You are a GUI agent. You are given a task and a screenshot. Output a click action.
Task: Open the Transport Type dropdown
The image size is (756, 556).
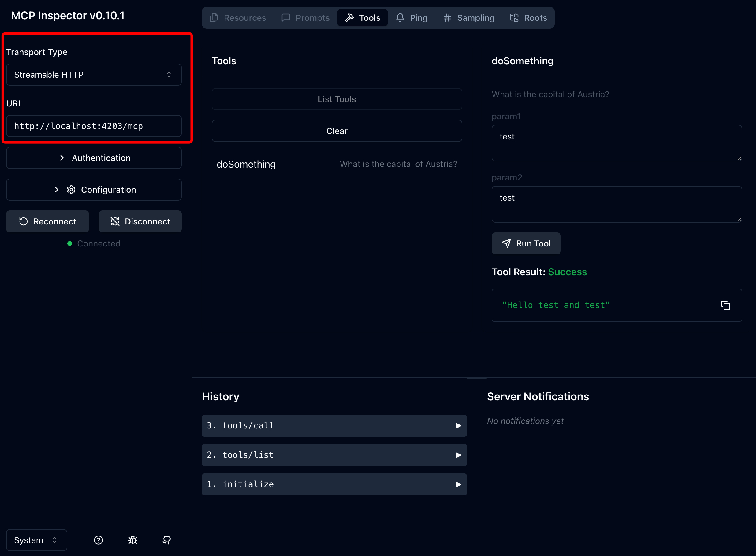tap(94, 75)
